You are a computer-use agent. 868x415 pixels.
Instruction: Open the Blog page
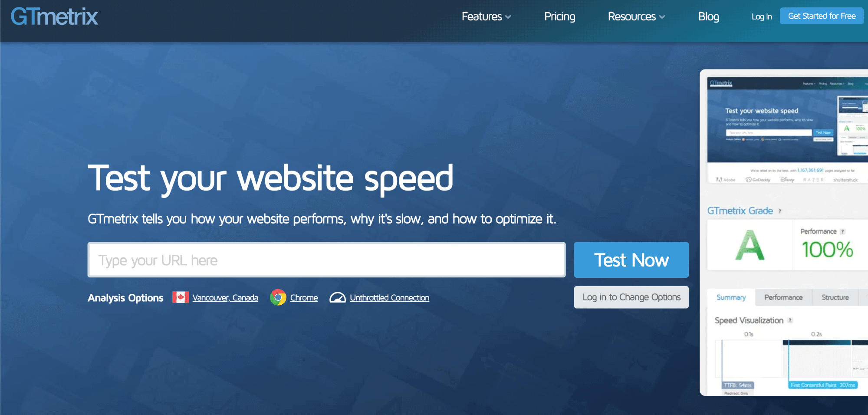click(x=708, y=16)
